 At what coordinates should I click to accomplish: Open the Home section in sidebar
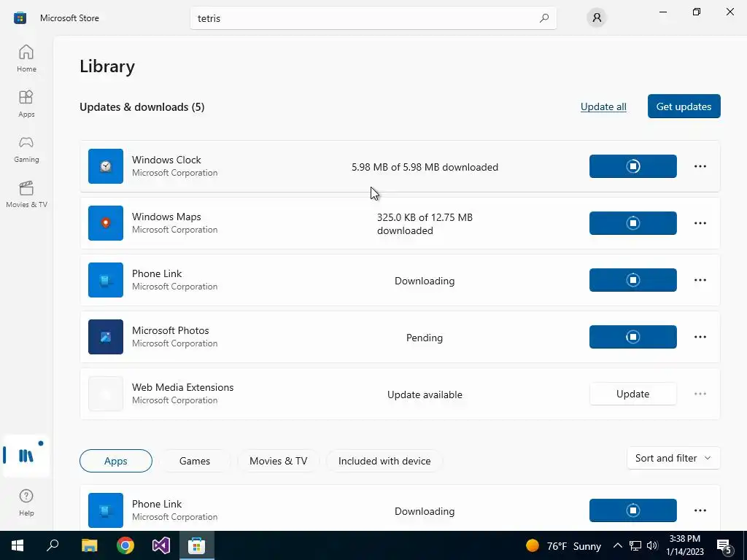tap(26, 58)
